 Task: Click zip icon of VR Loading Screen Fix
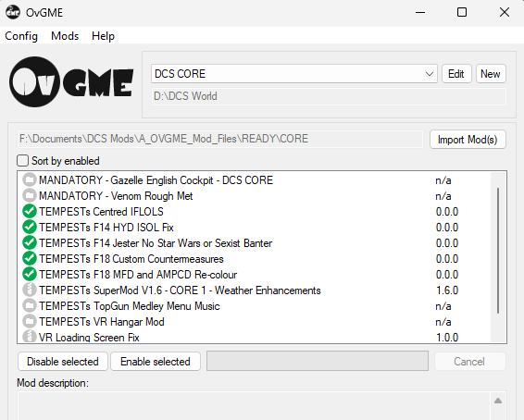tap(30, 336)
